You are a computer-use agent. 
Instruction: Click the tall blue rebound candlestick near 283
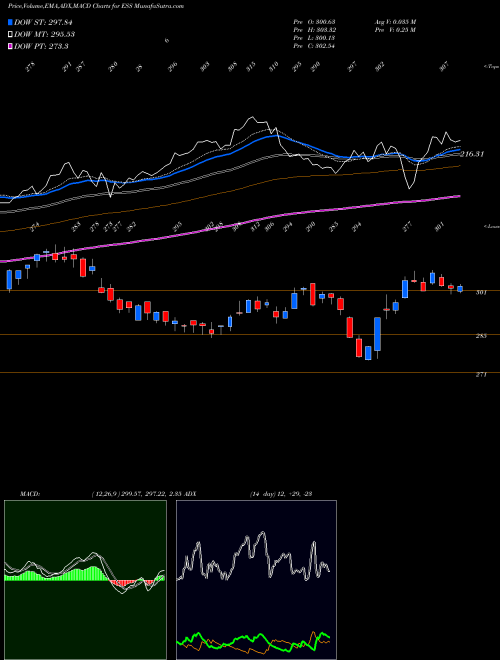378,334
